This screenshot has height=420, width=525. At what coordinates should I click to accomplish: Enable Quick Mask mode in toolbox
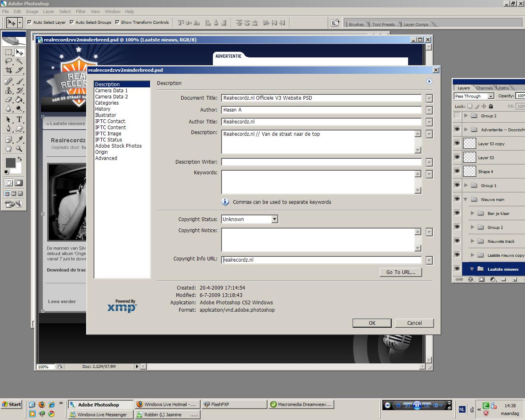[x=18, y=183]
